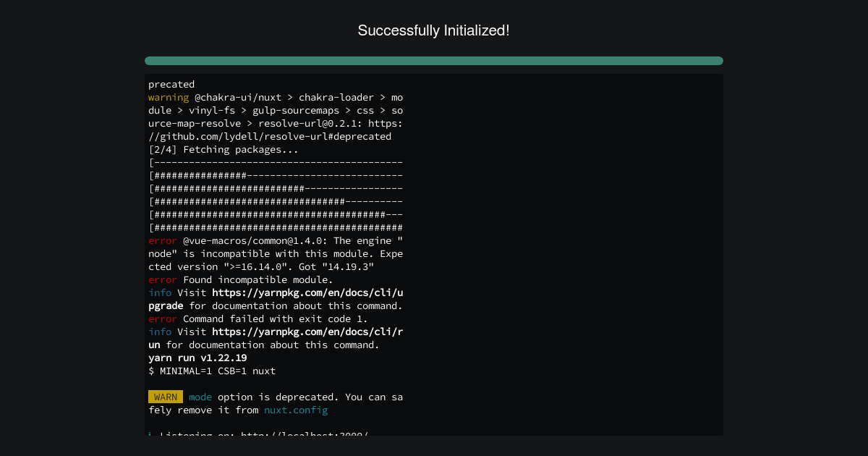Click the first blue "info" label
The image size is (868, 456).
click(x=160, y=292)
